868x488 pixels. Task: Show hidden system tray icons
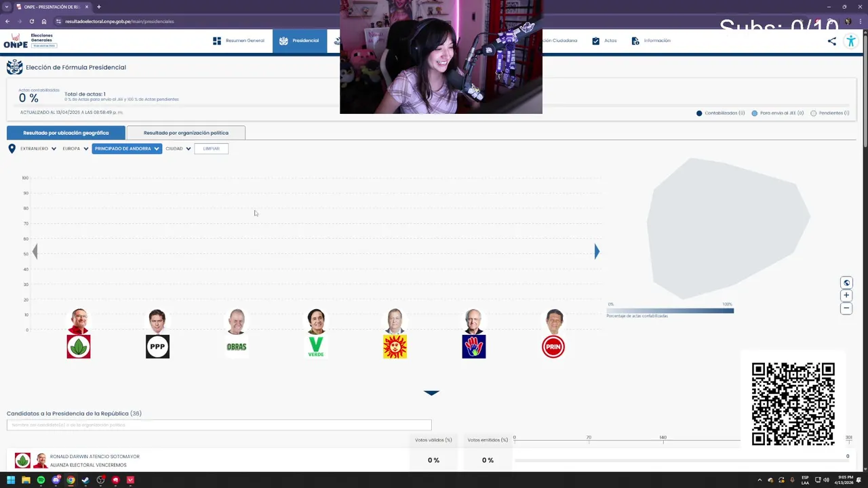coord(759,480)
